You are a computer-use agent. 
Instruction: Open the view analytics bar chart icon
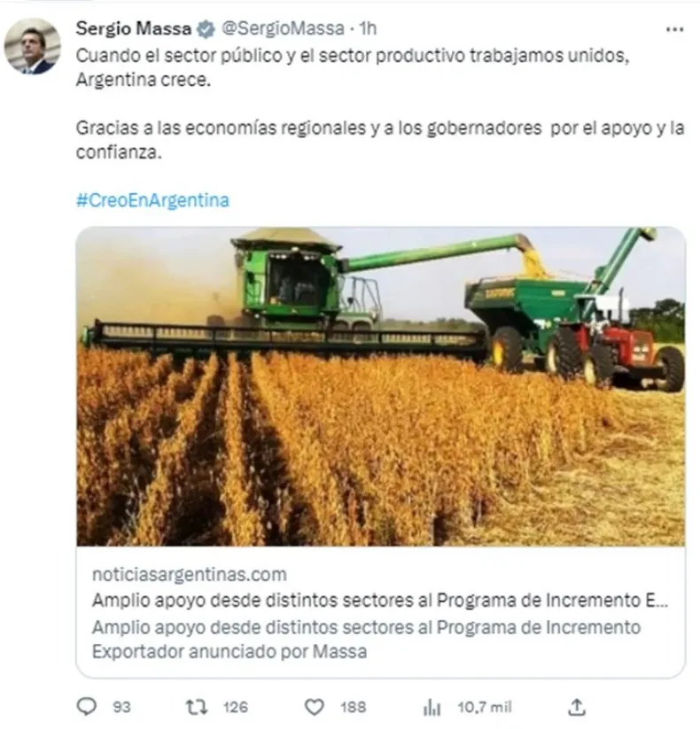point(432,708)
